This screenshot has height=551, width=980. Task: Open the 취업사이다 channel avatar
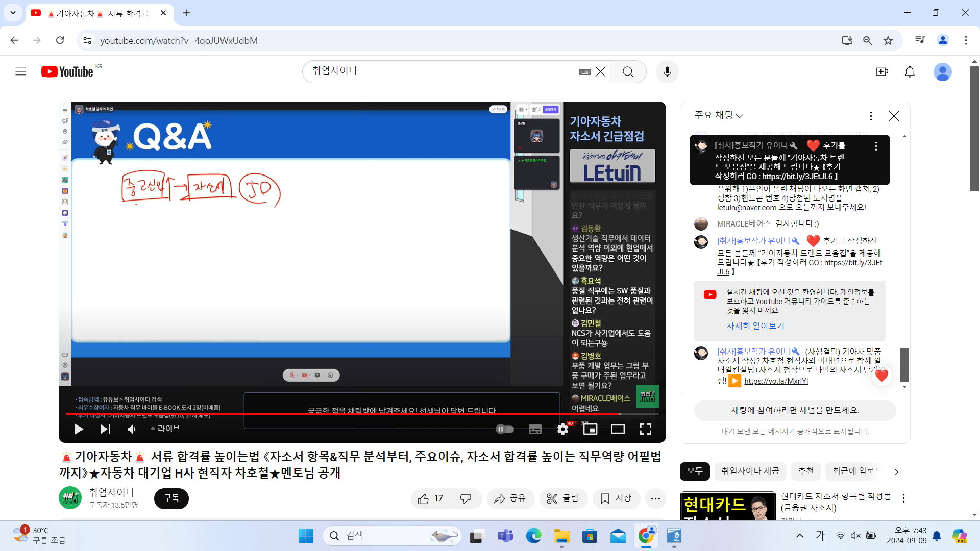coord(70,498)
